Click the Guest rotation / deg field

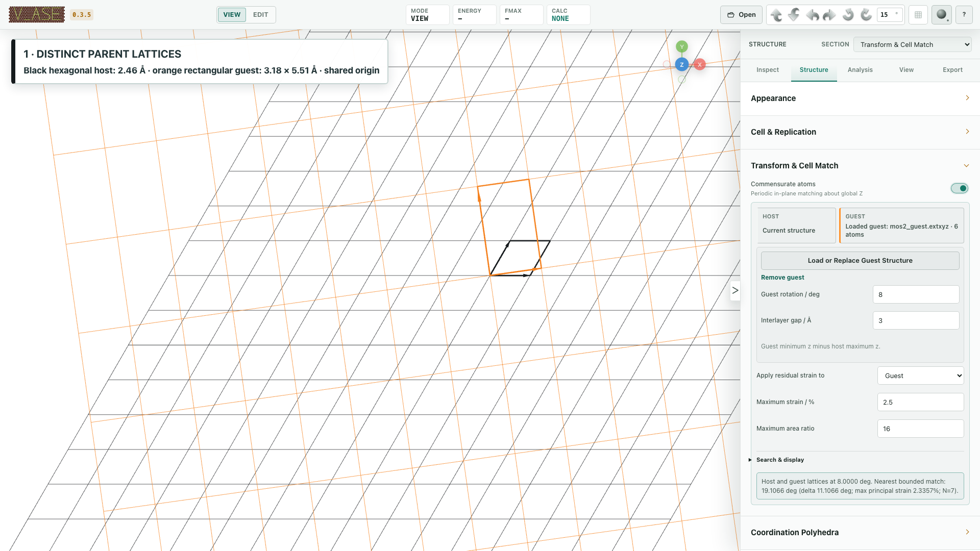click(916, 295)
